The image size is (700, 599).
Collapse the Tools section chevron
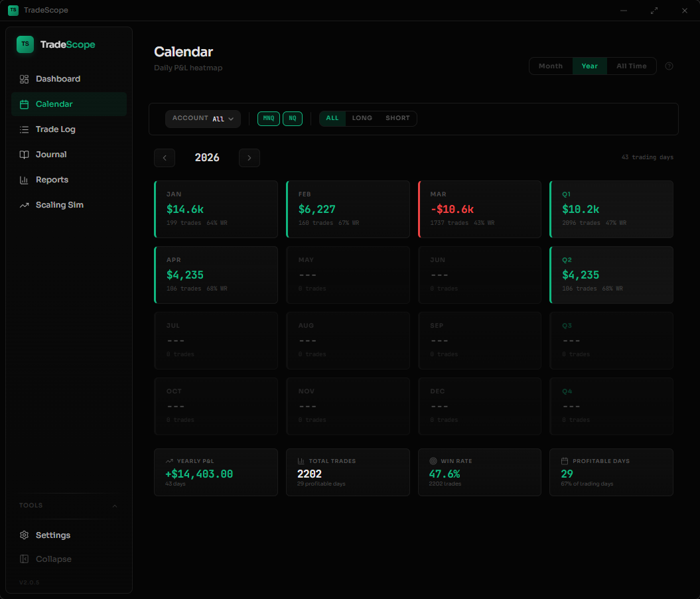tap(115, 506)
